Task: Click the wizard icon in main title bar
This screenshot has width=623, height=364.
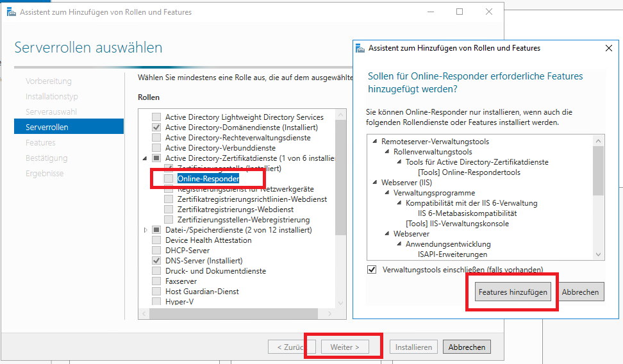Action: pyautogui.click(x=11, y=12)
